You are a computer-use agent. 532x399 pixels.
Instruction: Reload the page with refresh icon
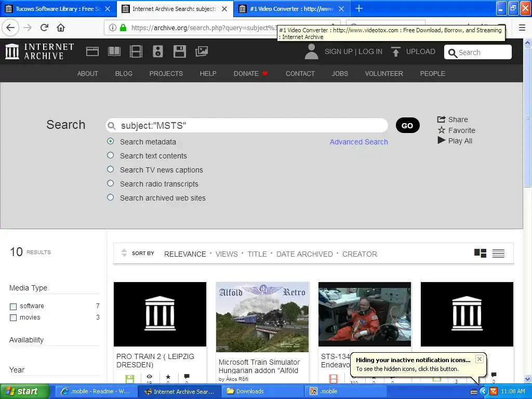point(45,28)
